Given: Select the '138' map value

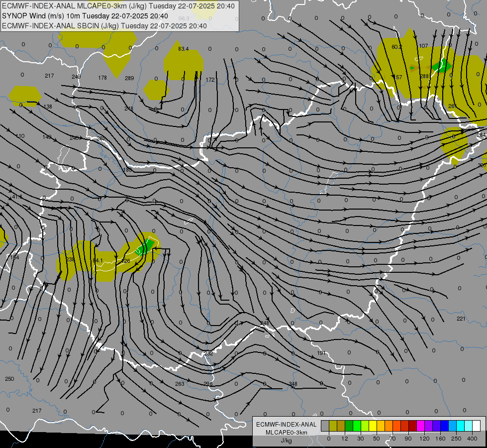Looking at the screenshot, I should click(x=48, y=107).
